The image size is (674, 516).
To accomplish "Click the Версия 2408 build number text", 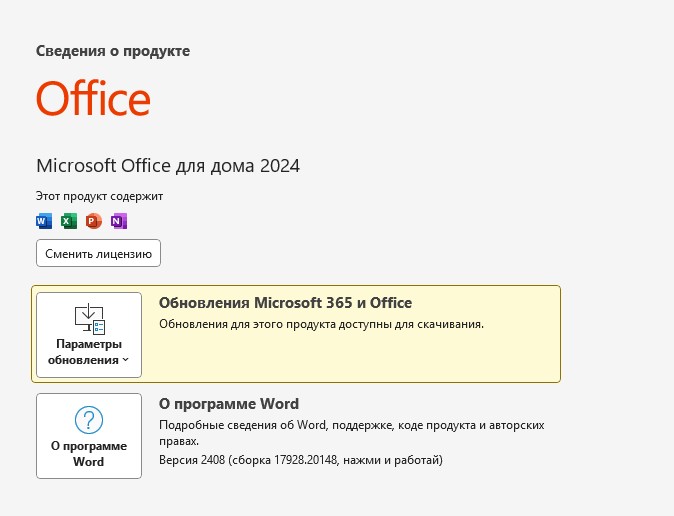I will tap(300, 460).
